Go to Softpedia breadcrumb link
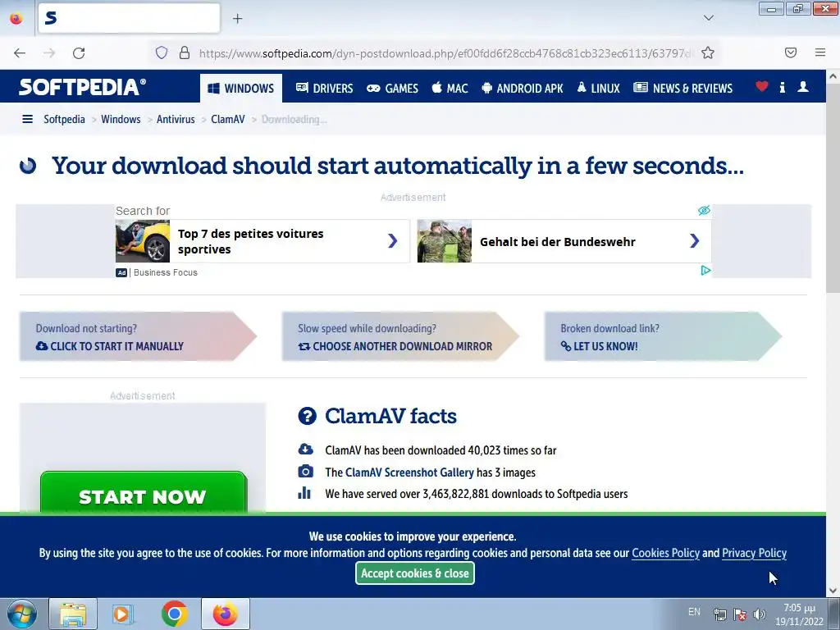Image resolution: width=840 pixels, height=630 pixels. click(64, 119)
